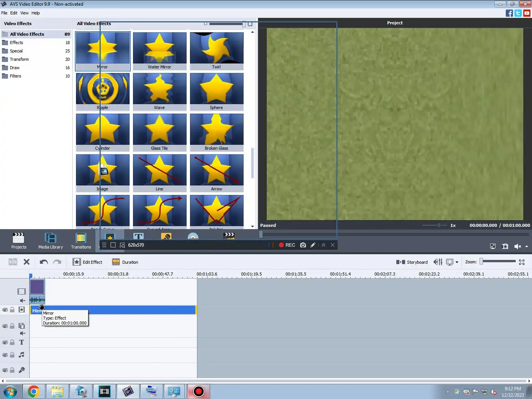
Task: Toggle visibility of the video overlay track
Action: (5, 326)
